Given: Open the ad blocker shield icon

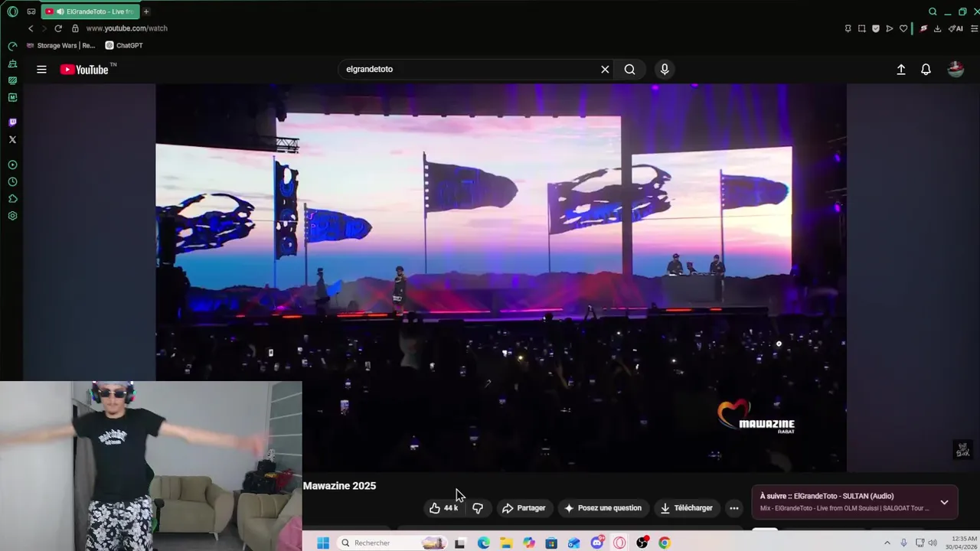Looking at the screenshot, I should [x=876, y=28].
